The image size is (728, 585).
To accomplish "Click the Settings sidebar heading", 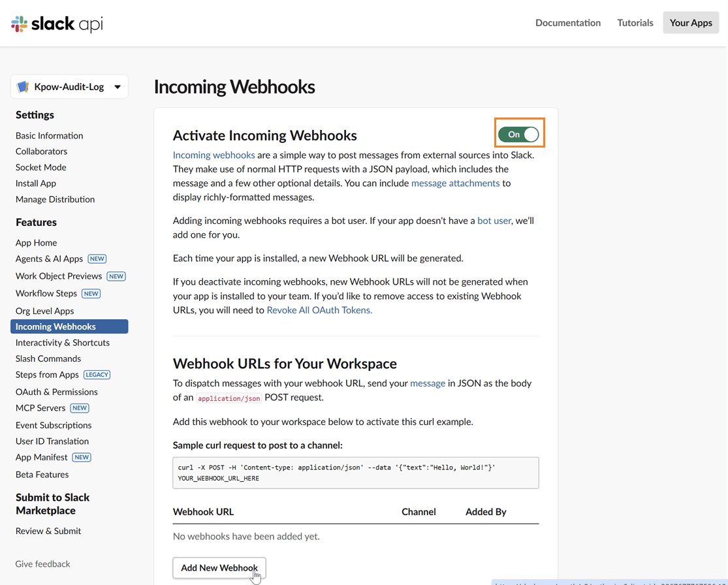I will pos(35,115).
